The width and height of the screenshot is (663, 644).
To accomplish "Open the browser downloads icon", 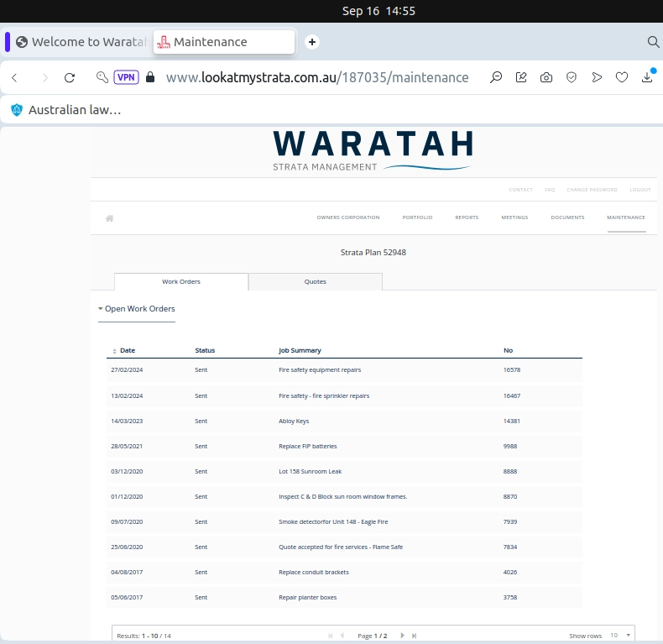I will pos(647,76).
